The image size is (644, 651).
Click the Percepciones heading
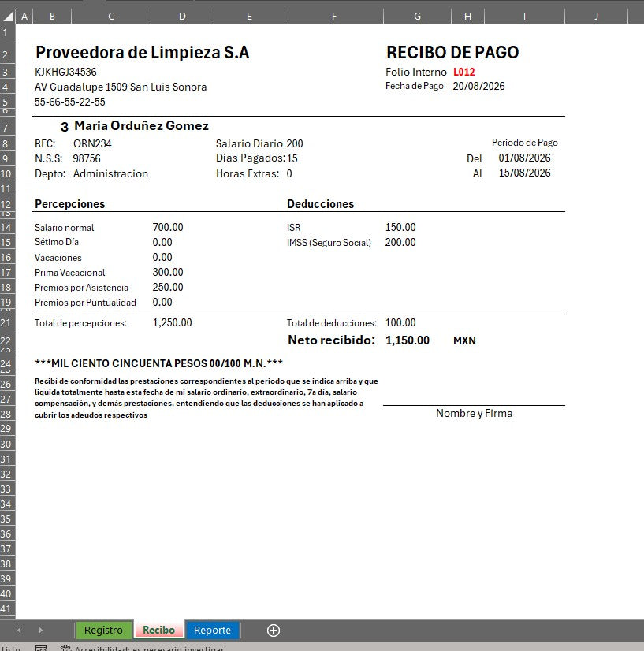[x=69, y=204]
